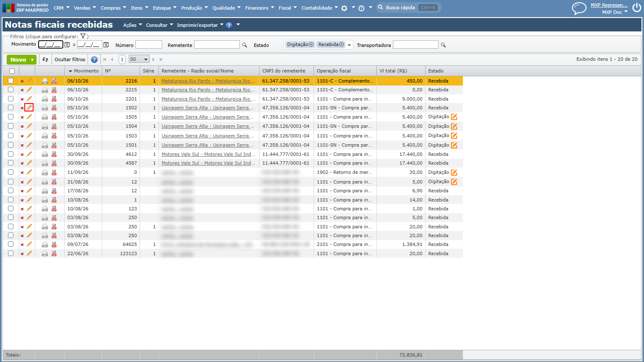Image resolution: width=644 pixels, height=362 pixels.
Task: Remove the Recebida state filter tag
Action: [341, 44]
